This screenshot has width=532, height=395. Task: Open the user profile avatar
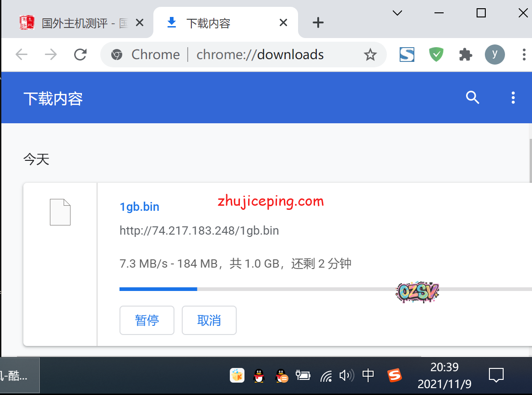[494, 55]
